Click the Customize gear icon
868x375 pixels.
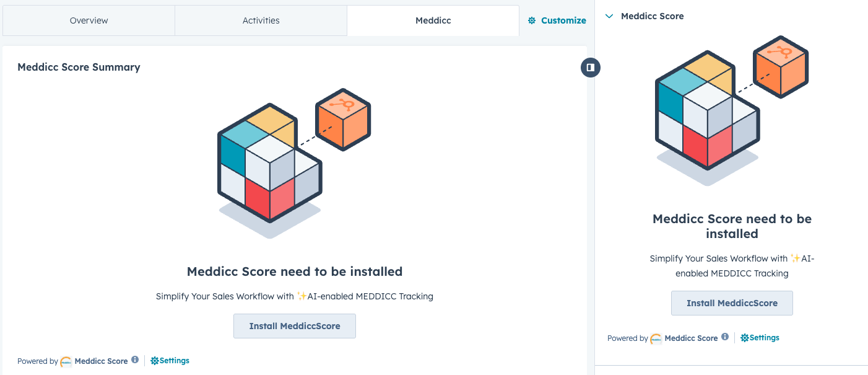tap(531, 20)
